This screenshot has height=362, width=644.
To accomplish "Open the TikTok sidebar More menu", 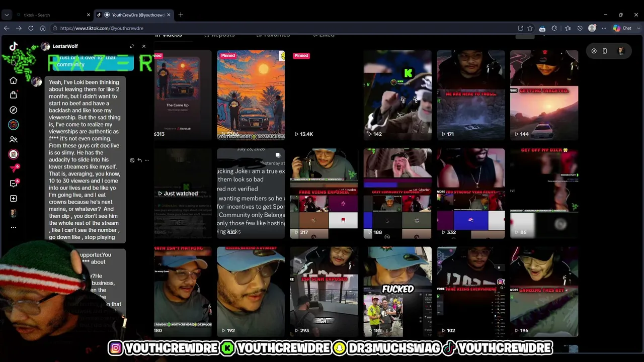I will pyautogui.click(x=14, y=227).
